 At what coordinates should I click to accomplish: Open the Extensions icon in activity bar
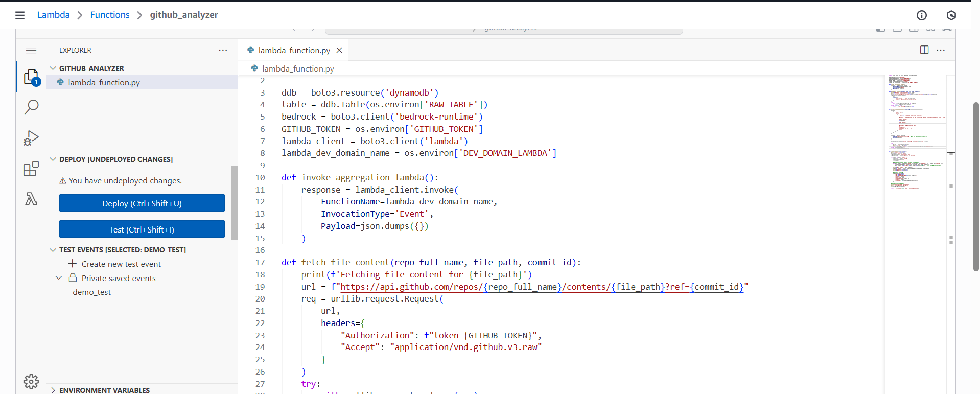31,169
